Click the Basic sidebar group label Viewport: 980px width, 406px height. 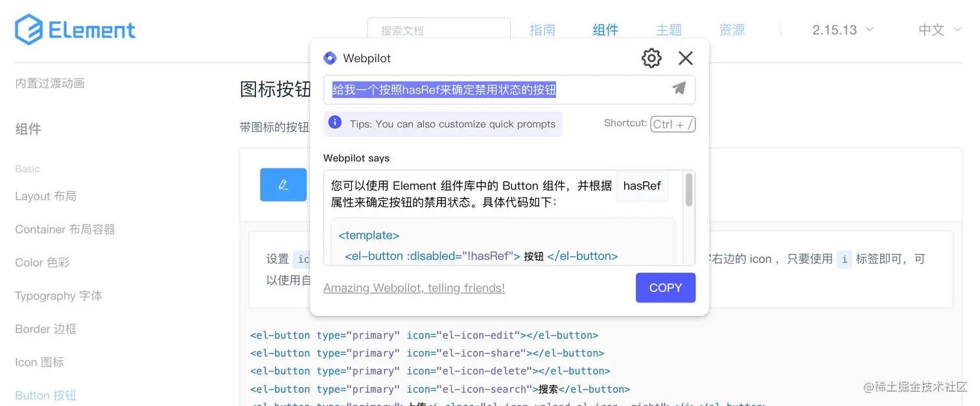27,168
